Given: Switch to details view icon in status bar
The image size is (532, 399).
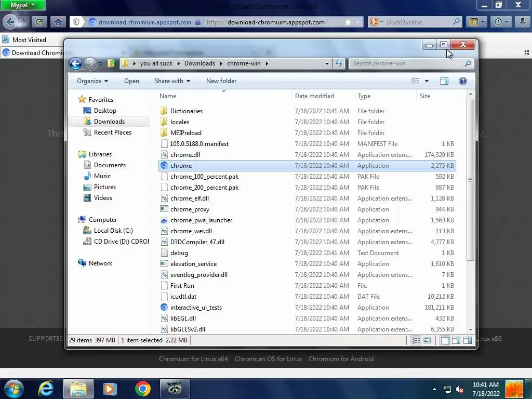Looking at the screenshot, I should pyautogui.click(x=416, y=340).
